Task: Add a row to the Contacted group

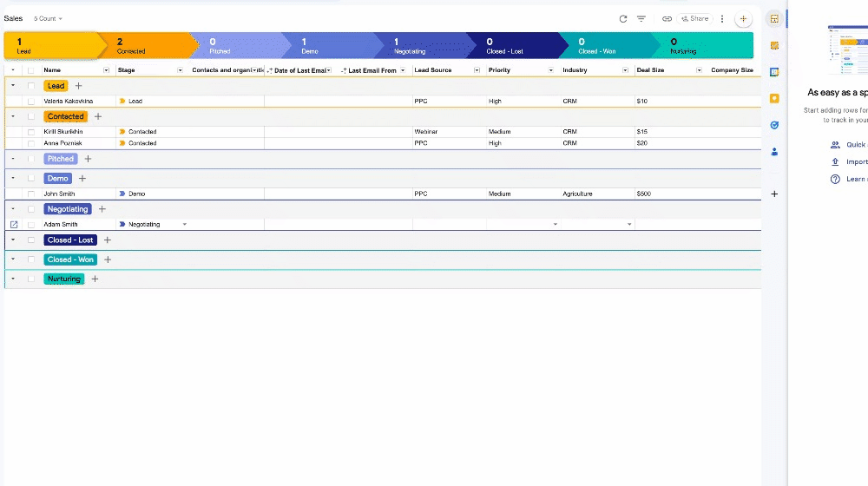Action: 98,116
